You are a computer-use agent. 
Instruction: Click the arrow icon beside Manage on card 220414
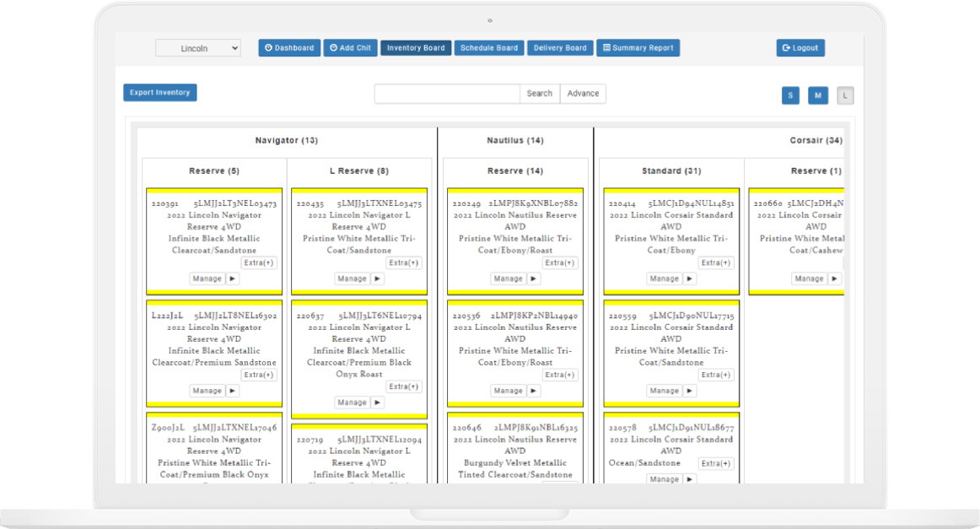tap(690, 278)
